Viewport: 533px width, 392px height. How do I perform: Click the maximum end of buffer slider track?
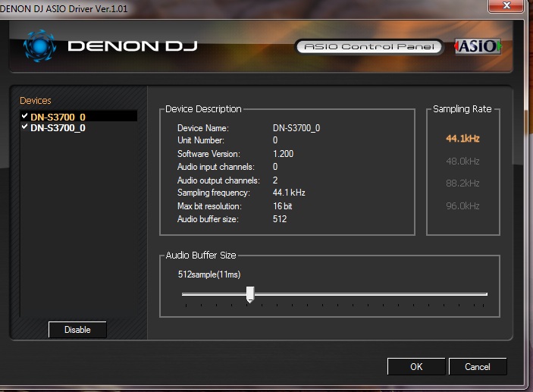485,294
